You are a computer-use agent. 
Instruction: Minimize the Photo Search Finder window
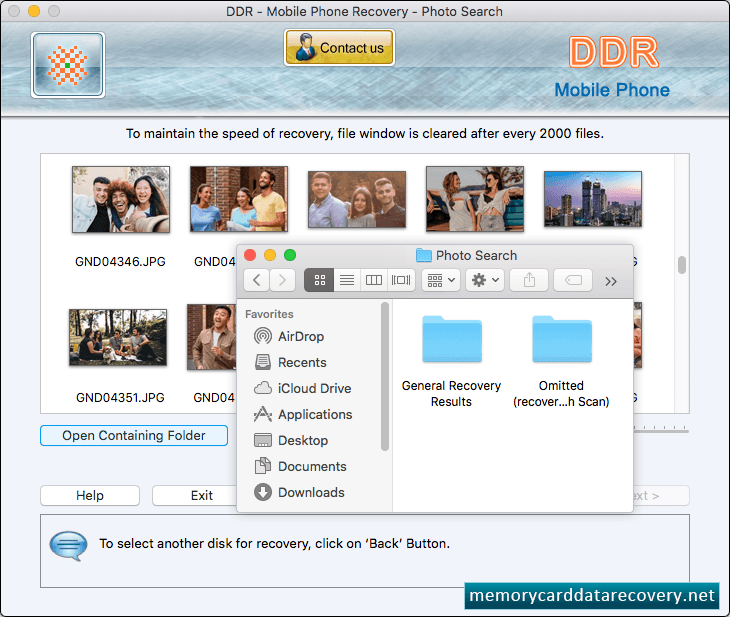pyautogui.click(x=270, y=255)
